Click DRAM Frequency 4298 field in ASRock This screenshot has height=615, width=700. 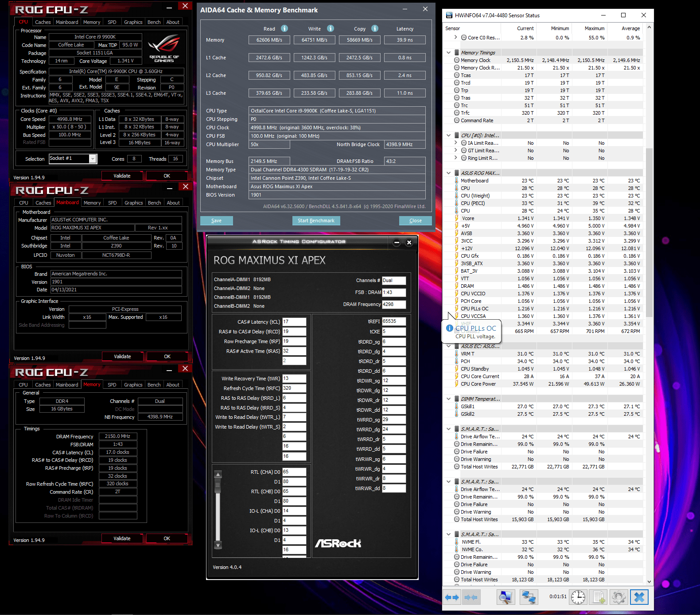click(394, 305)
